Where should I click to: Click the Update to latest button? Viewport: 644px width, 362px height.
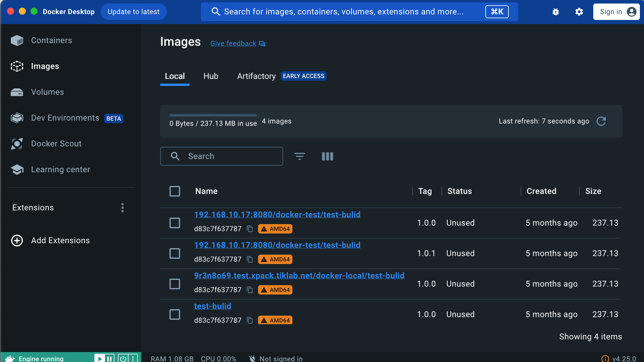tap(133, 12)
